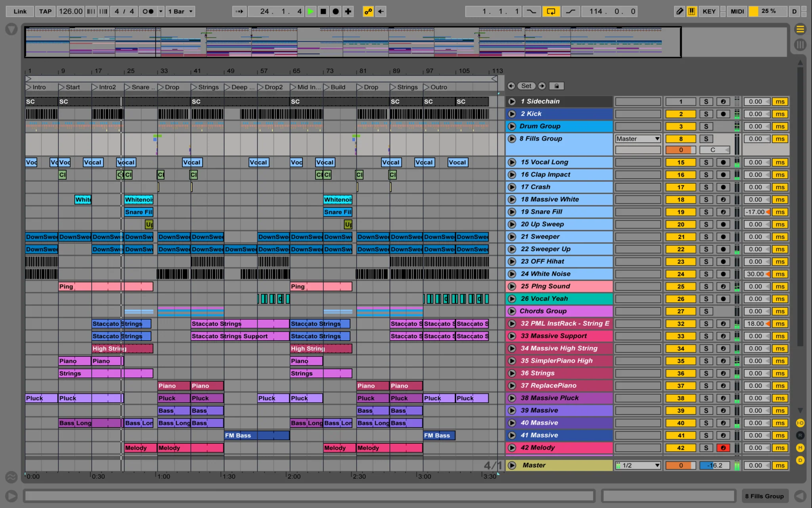Jump to the Build locator

(x=335, y=87)
